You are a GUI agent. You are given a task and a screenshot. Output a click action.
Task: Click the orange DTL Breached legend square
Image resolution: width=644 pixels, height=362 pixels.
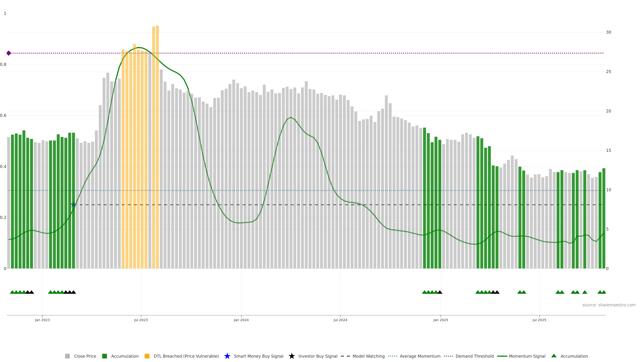tap(147, 356)
